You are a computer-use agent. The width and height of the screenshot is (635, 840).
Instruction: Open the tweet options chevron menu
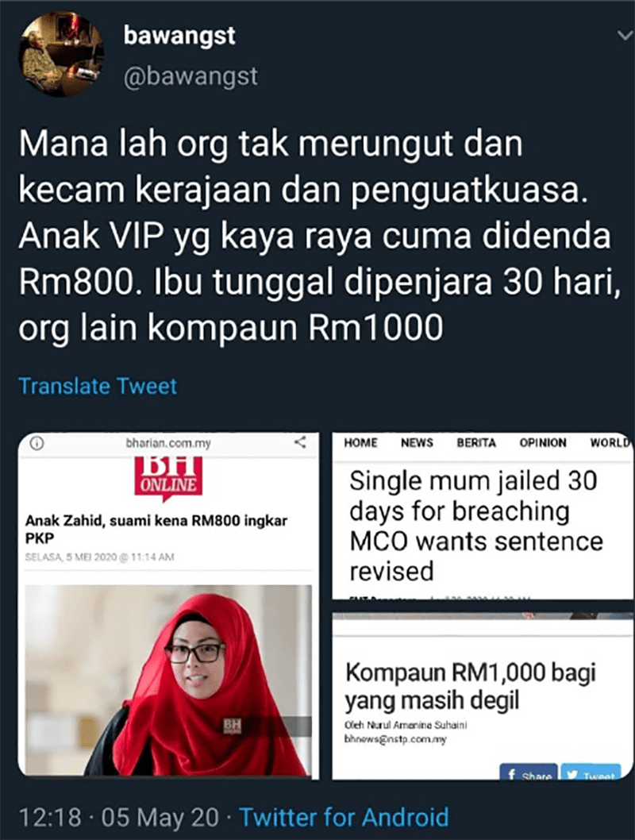pos(625,36)
